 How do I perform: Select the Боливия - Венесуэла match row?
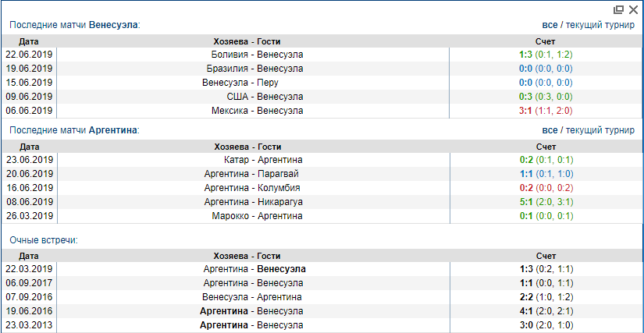click(257, 55)
